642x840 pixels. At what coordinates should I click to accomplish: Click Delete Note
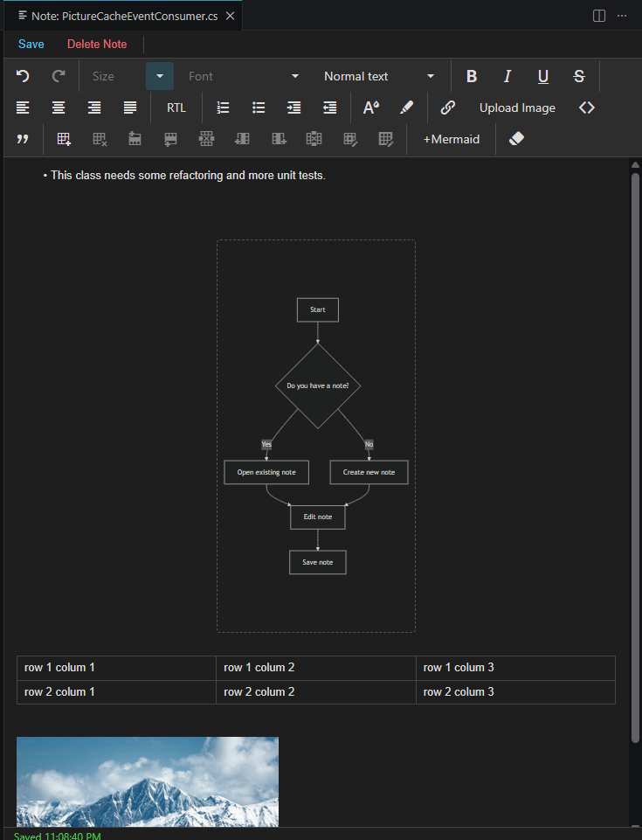click(x=97, y=44)
